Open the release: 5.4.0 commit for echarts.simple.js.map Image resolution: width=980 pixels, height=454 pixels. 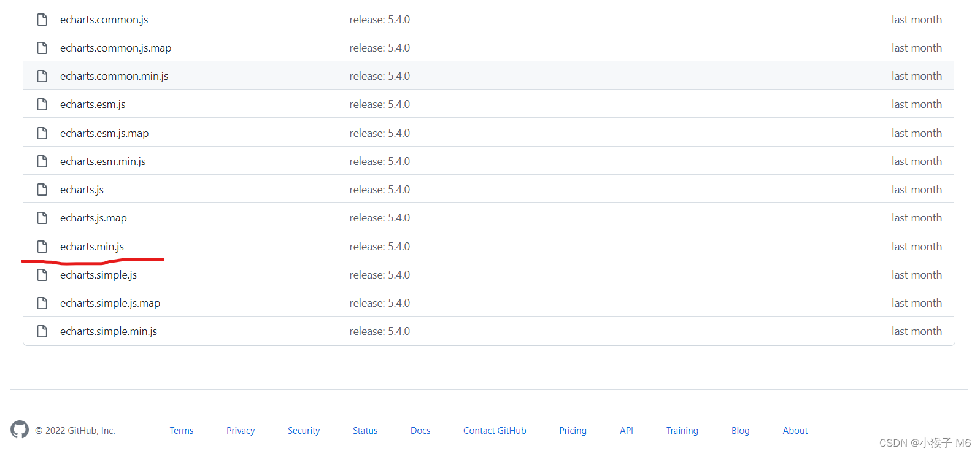(x=380, y=303)
